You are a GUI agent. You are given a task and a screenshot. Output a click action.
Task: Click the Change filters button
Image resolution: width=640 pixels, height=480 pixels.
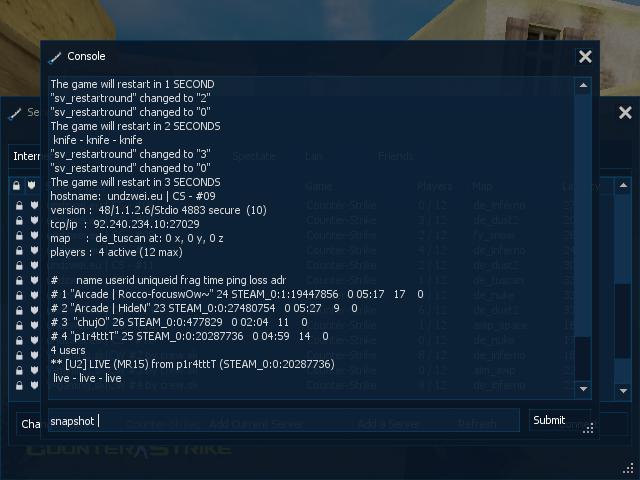tap(29, 424)
